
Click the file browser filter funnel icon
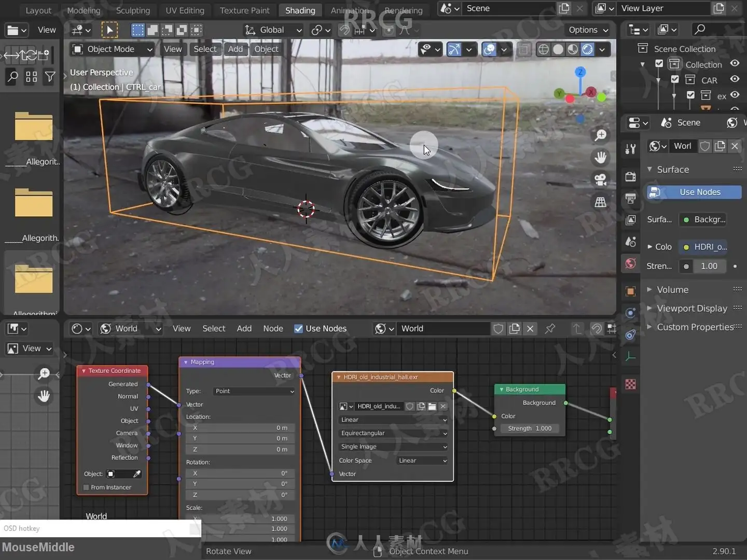50,77
